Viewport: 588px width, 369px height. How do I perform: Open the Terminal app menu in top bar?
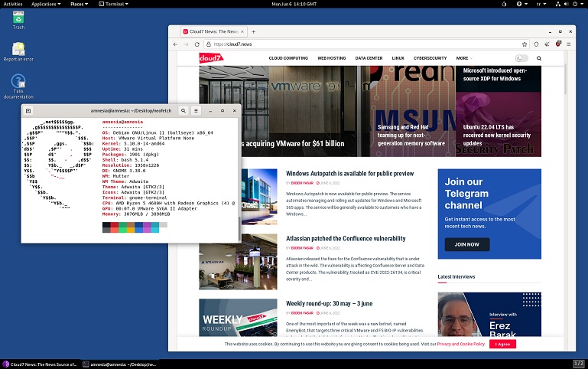(114, 4)
